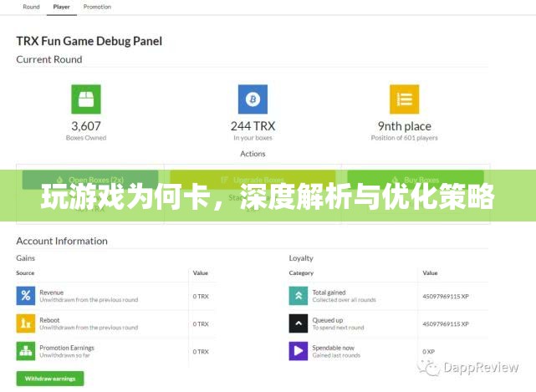Click the Current Round heading
The image size is (536, 392).
pyautogui.click(x=49, y=59)
